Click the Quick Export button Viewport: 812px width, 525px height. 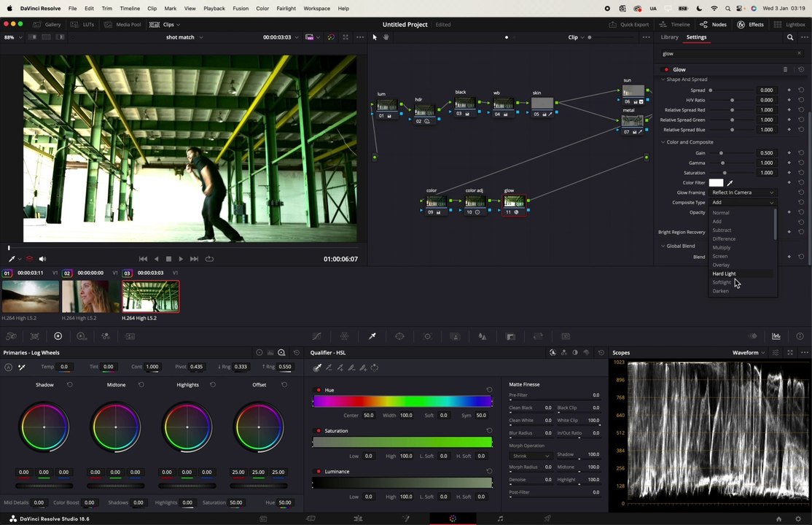point(628,24)
